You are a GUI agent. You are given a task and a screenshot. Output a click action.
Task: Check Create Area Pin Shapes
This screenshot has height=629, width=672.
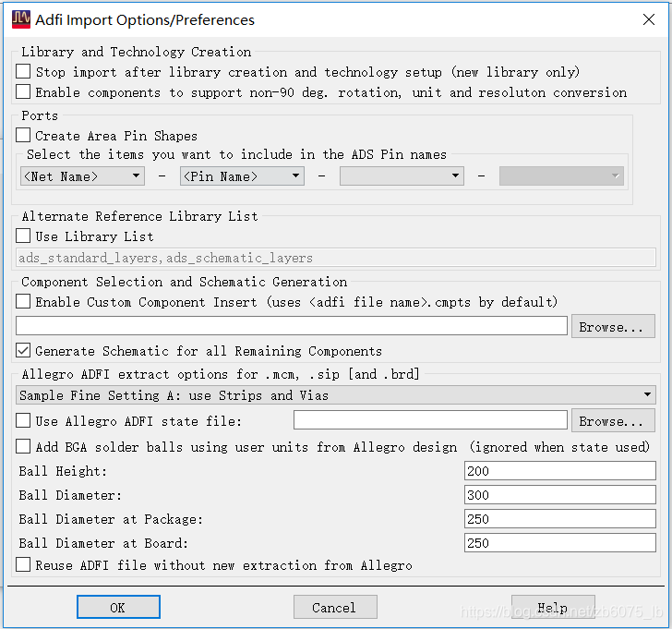click(23, 135)
